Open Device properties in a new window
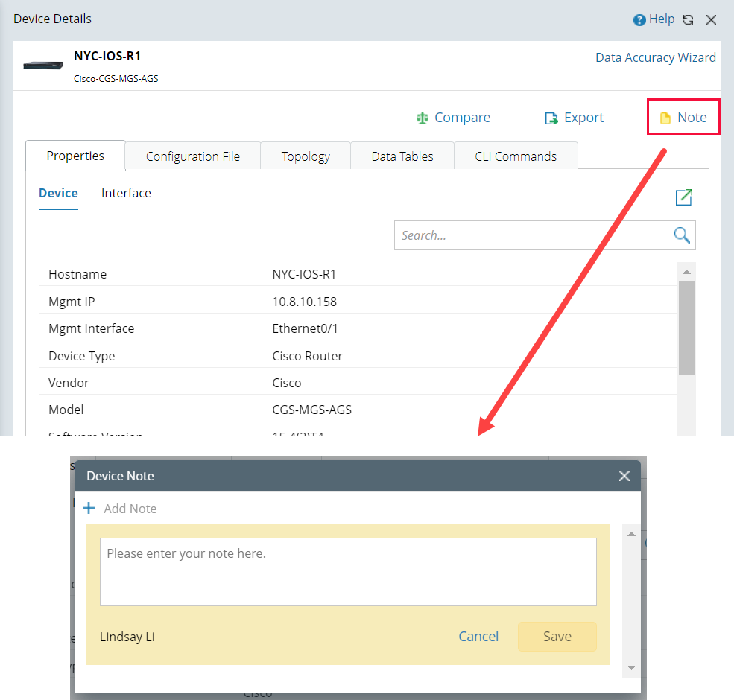Image resolution: width=734 pixels, height=700 pixels. pyautogui.click(x=683, y=197)
